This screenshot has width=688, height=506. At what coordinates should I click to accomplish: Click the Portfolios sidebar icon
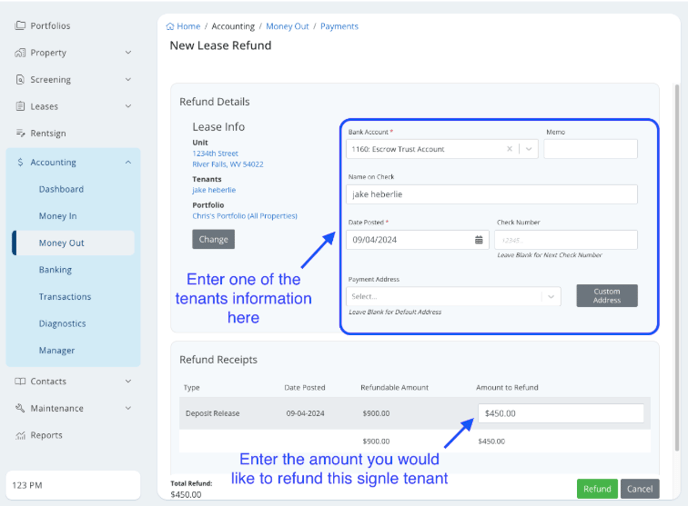coord(20,26)
